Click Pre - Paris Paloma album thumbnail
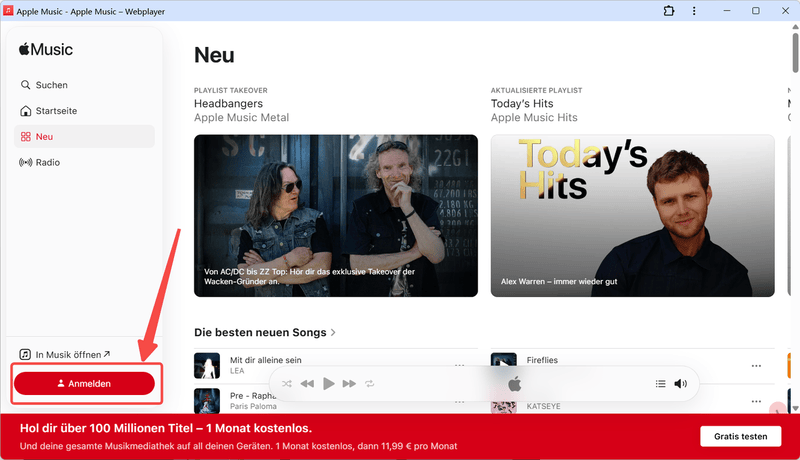 tap(207, 401)
